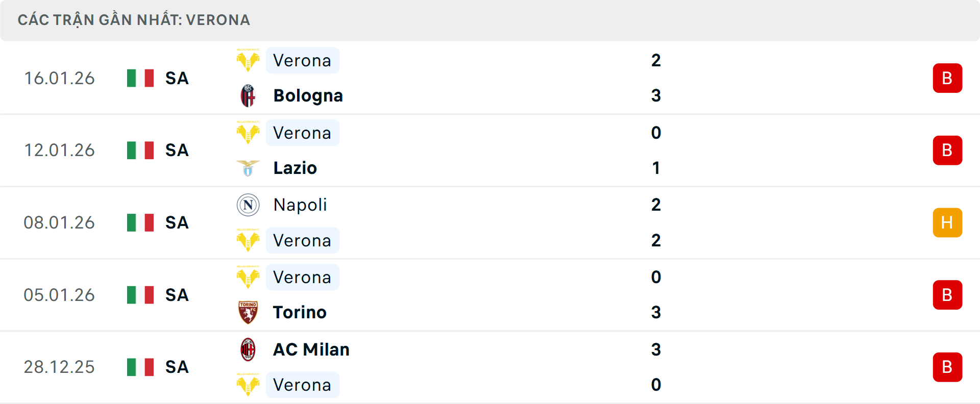Viewport: 980px width, 404px height.
Task: Click Verona crest in the Bologna match
Action: point(248,61)
